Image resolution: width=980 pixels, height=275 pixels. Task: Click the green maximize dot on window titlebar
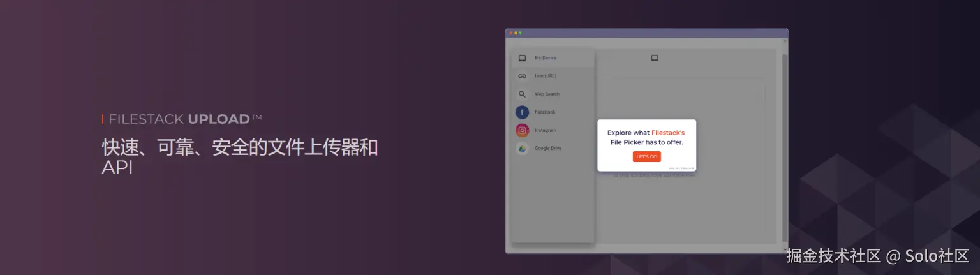(x=520, y=33)
